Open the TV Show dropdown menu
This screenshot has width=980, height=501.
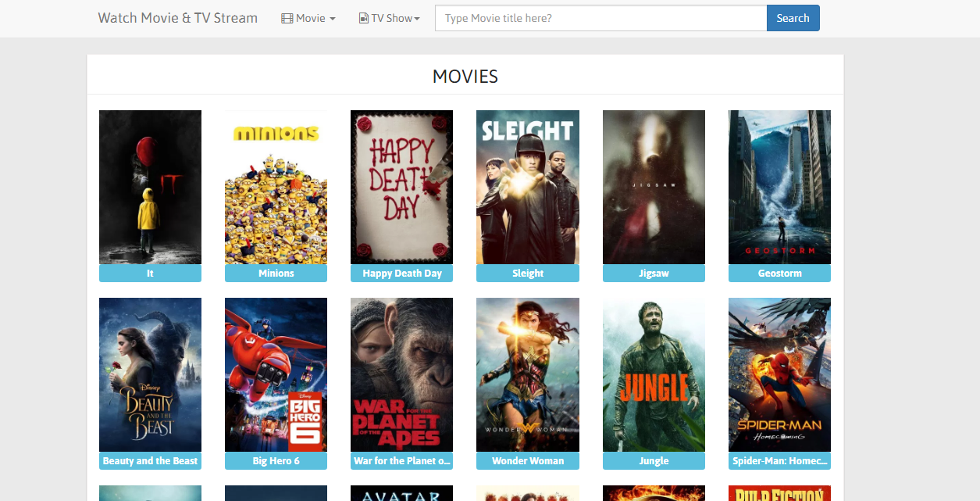click(x=389, y=17)
